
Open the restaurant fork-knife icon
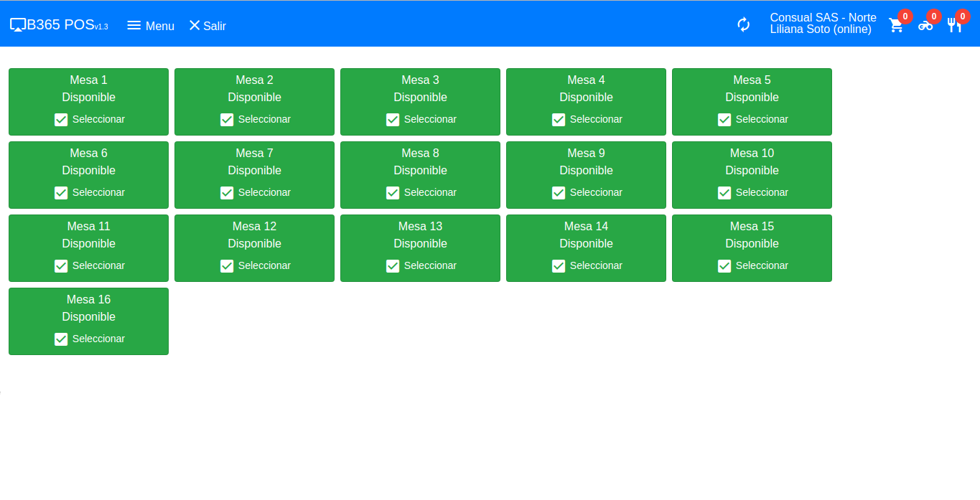954,25
